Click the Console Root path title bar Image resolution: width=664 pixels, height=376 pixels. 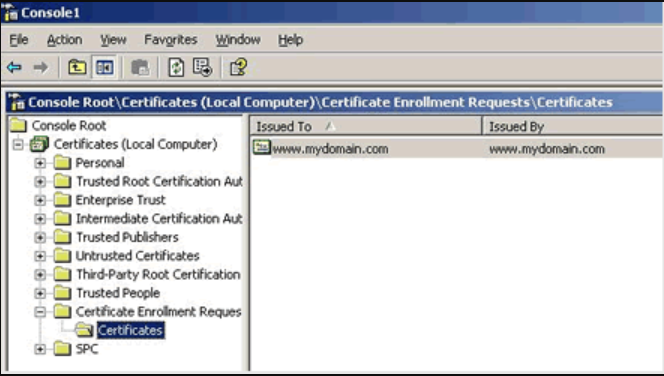tap(335, 102)
